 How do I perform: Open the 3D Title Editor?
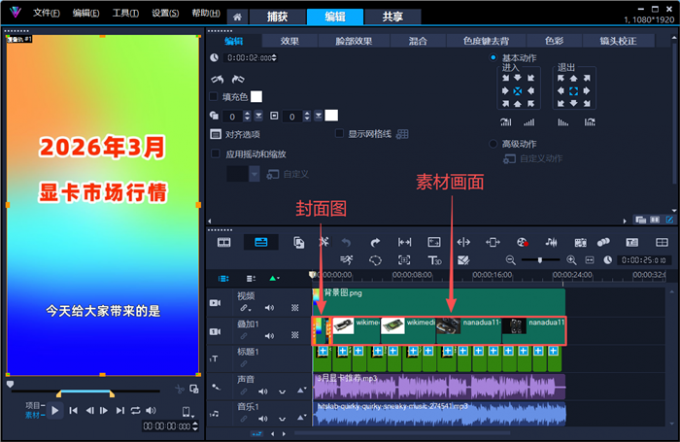tap(434, 260)
